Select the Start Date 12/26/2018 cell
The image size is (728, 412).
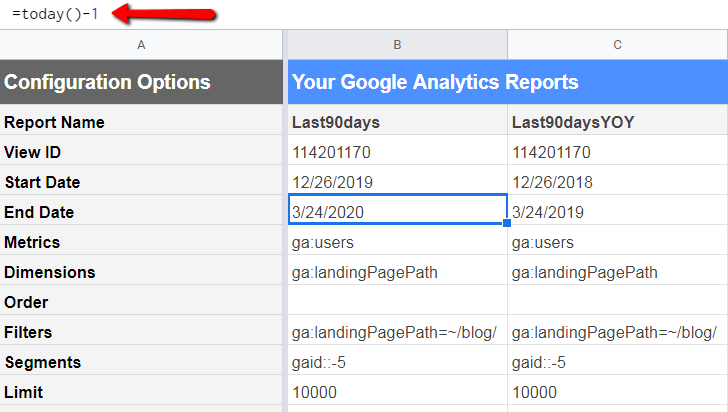(617, 182)
